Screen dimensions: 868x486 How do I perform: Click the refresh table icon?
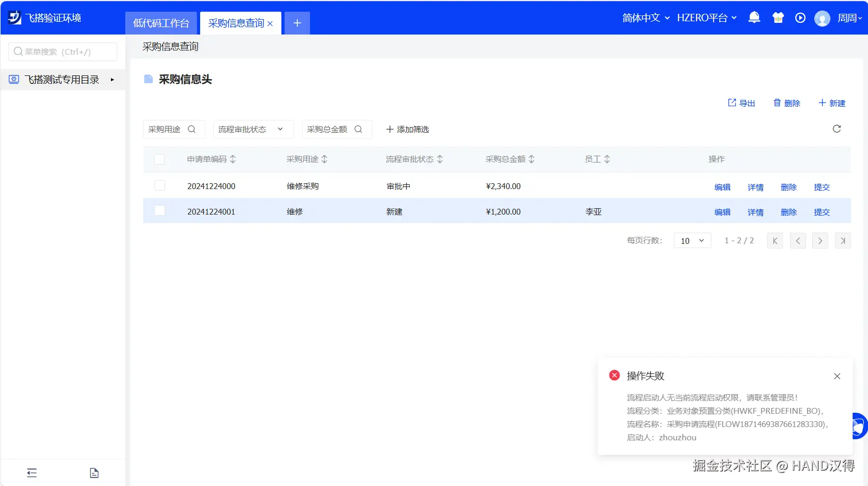pyautogui.click(x=837, y=129)
